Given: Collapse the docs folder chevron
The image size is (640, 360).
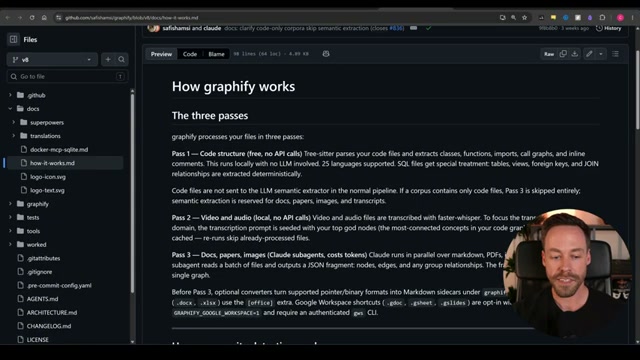Looking at the screenshot, I should (x=10, y=109).
